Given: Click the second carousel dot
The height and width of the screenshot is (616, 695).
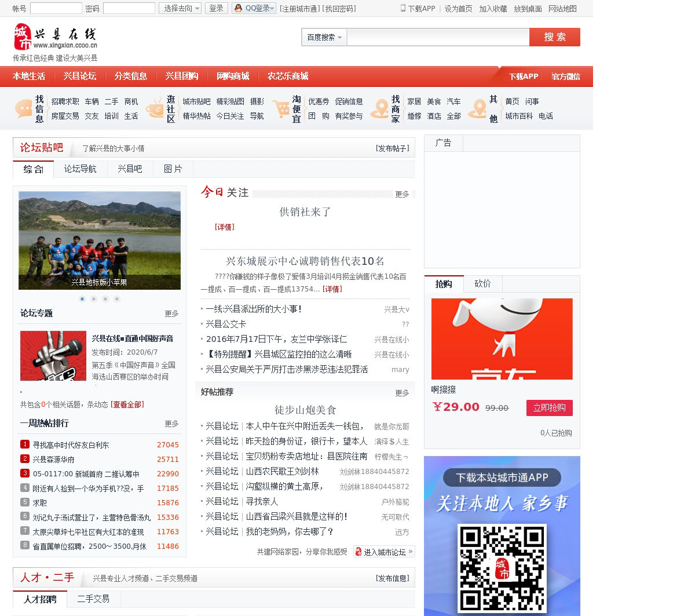Looking at the screenshot, I should 94,299.
